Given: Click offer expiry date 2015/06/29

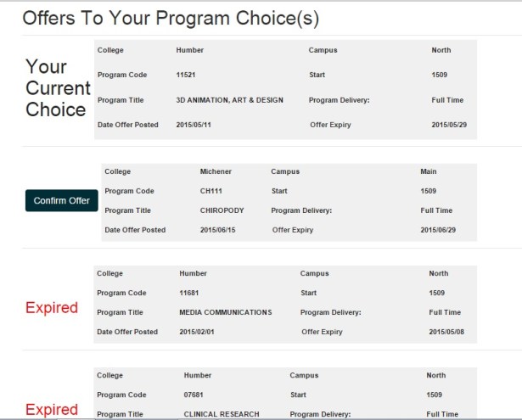Looking at the screenshot, I should pyautogui.click(x=437, y=230).
